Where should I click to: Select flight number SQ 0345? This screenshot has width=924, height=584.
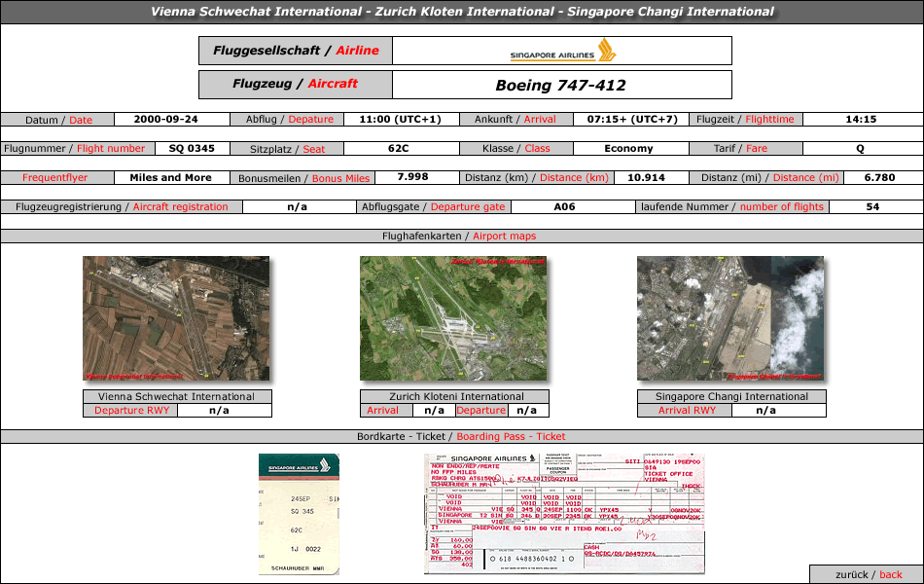tap(192, 149)
